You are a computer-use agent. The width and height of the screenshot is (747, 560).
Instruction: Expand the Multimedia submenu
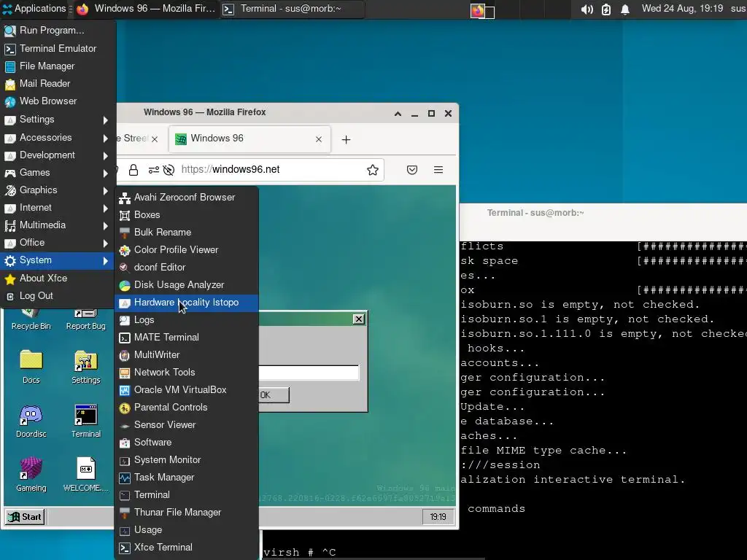57,225
